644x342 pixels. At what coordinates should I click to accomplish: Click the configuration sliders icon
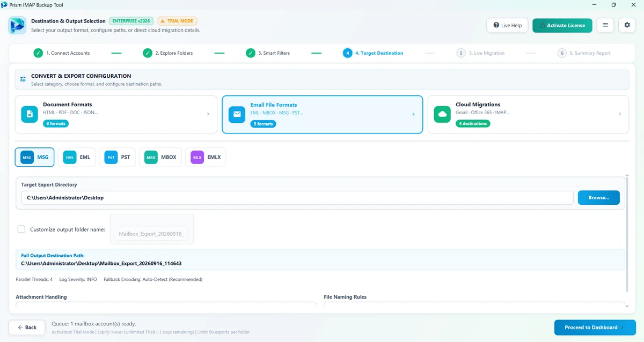23,79
